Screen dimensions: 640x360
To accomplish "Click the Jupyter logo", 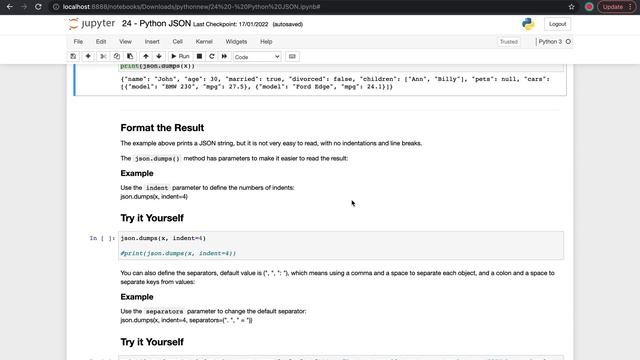I will coord(92,24).
